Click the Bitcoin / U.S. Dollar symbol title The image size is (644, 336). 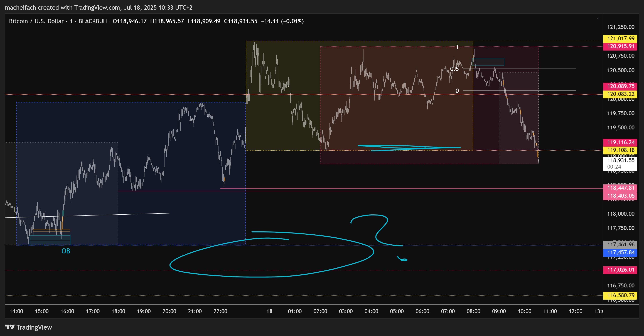36,21
